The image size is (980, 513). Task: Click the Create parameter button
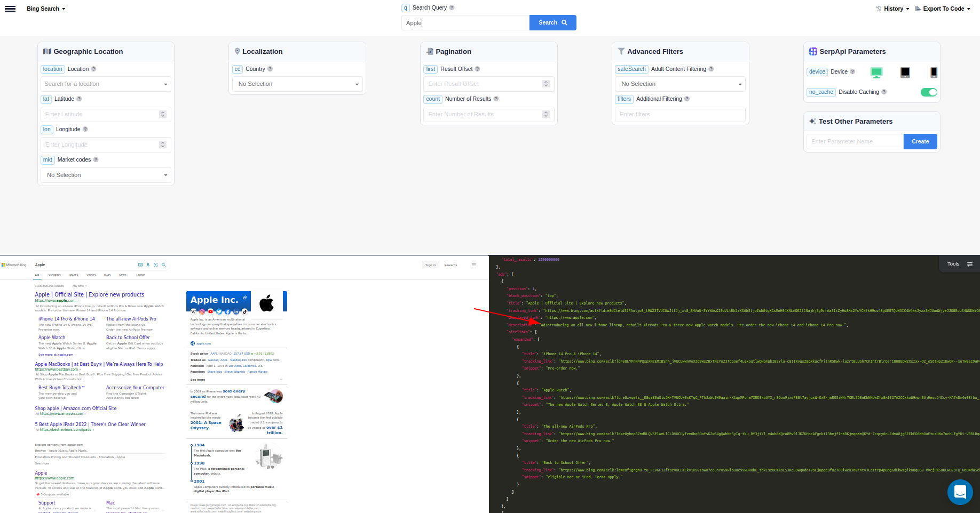tap(920, 141)
